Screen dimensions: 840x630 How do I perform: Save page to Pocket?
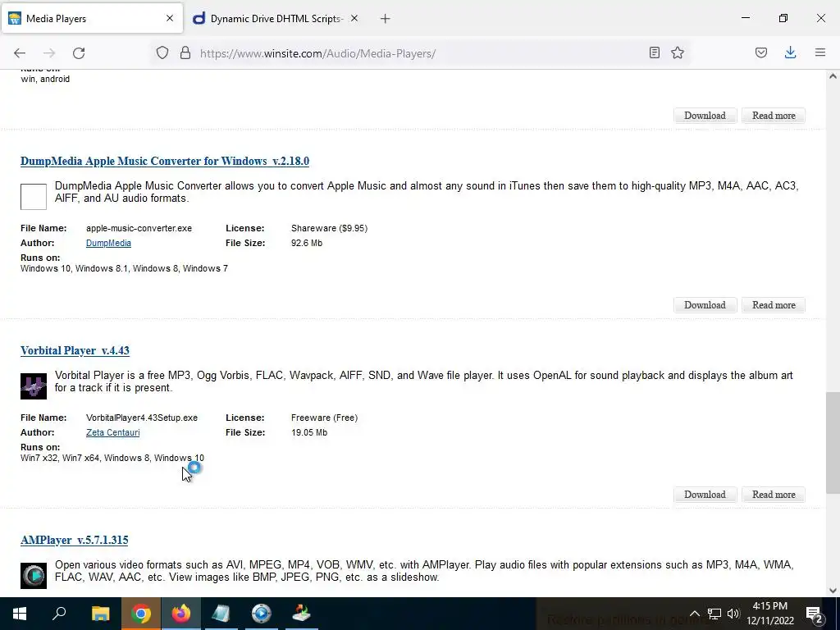761,52
